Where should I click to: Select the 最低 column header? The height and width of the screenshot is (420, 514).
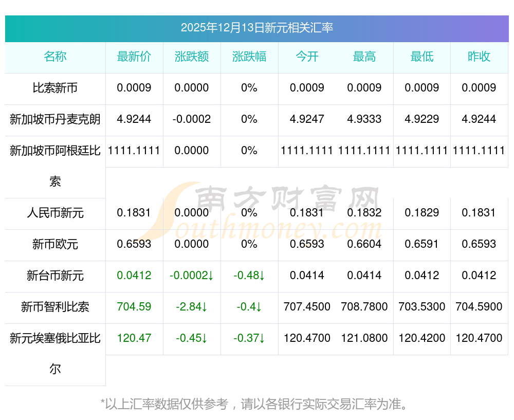[x=422, y=57]
